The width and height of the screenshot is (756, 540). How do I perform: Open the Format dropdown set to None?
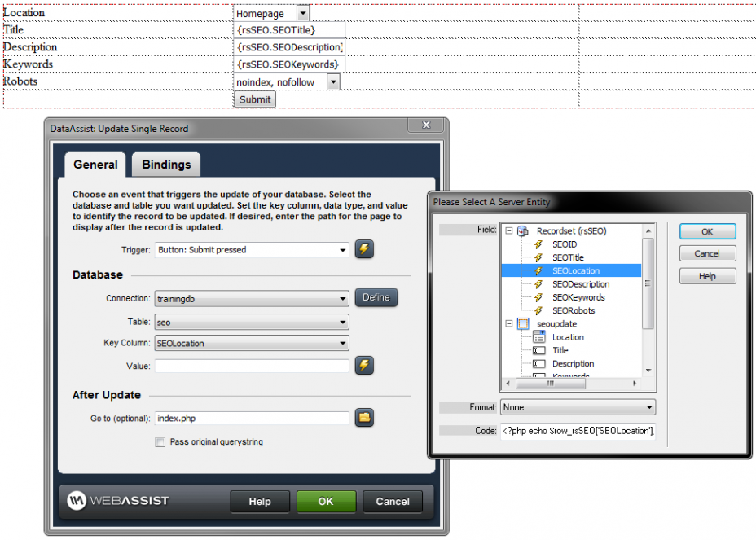pos(649,407)
